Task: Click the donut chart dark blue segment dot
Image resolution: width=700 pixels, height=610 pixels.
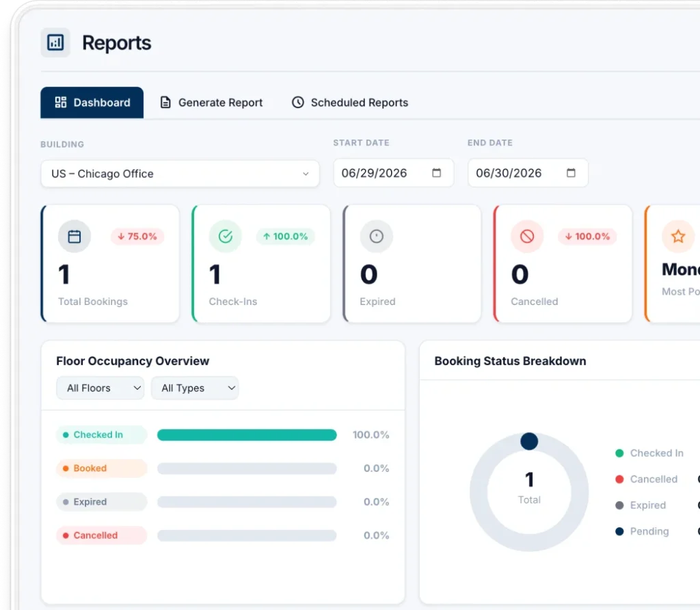Action: [529, 441]
